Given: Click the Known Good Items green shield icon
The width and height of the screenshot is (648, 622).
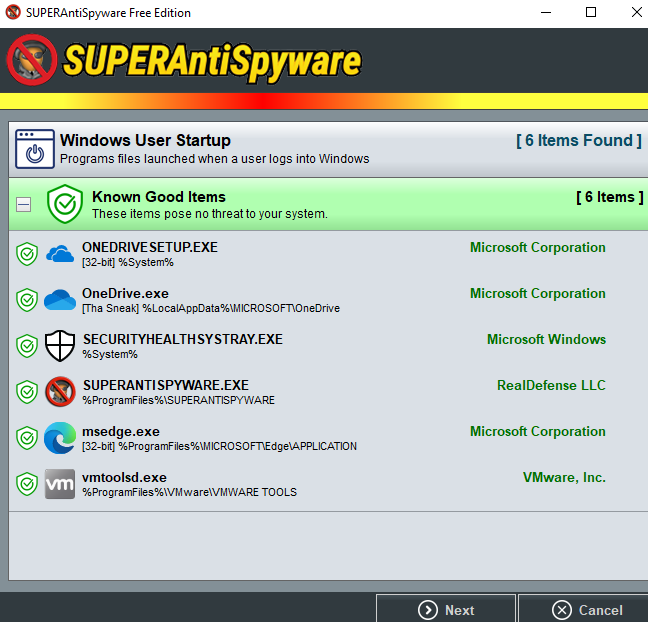Looking at the screenshot, I should [x=65, y=204].
